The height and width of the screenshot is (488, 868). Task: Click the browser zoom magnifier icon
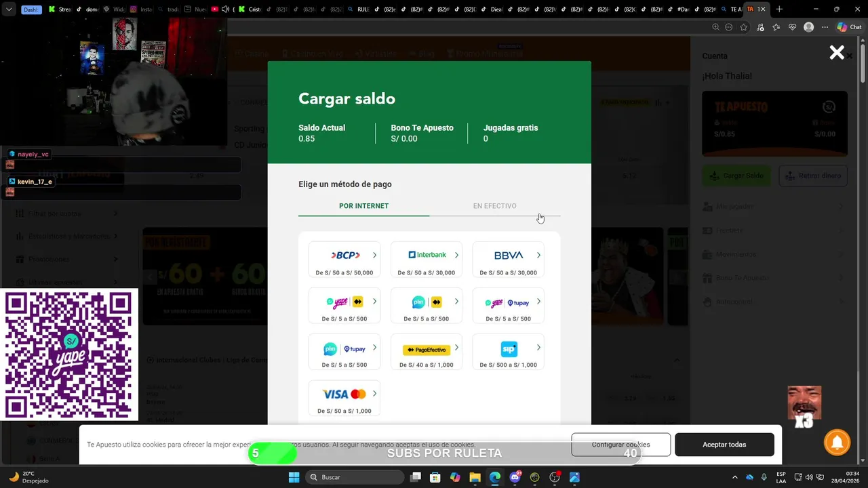715,27
